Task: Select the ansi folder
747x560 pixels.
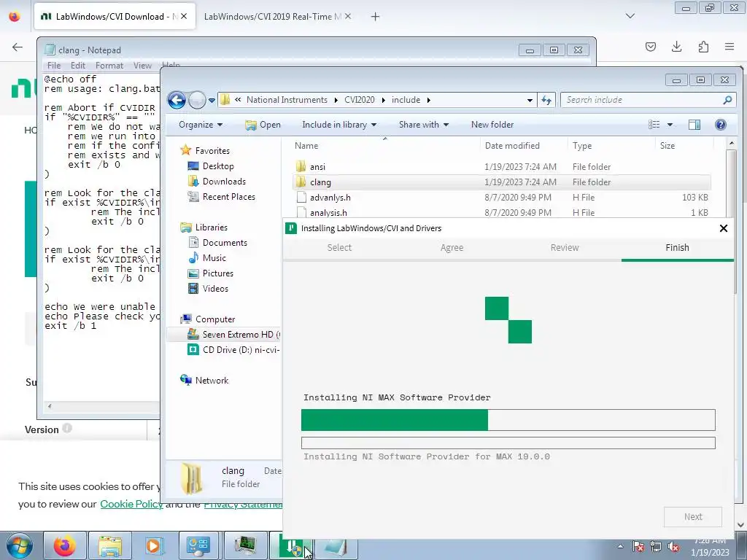Action: coord(502,167)
